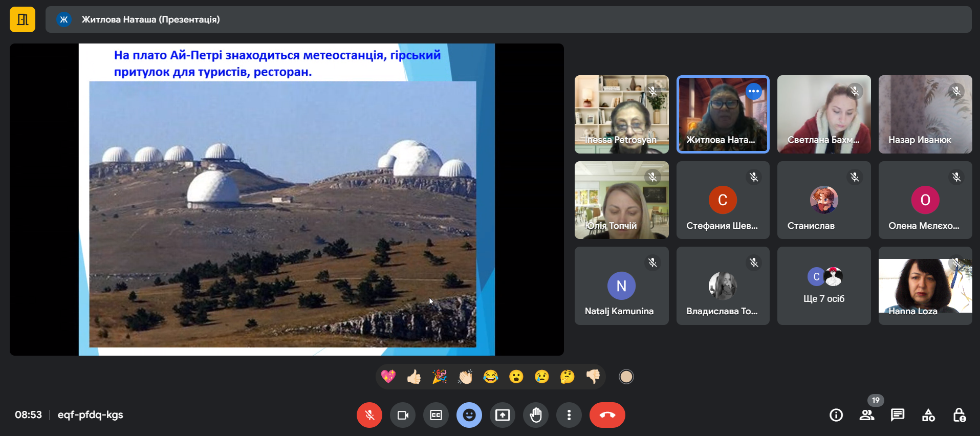
Task: Open options on Житлова Наташа's tile
Action: pyautogui.click(x=753, y=91)
